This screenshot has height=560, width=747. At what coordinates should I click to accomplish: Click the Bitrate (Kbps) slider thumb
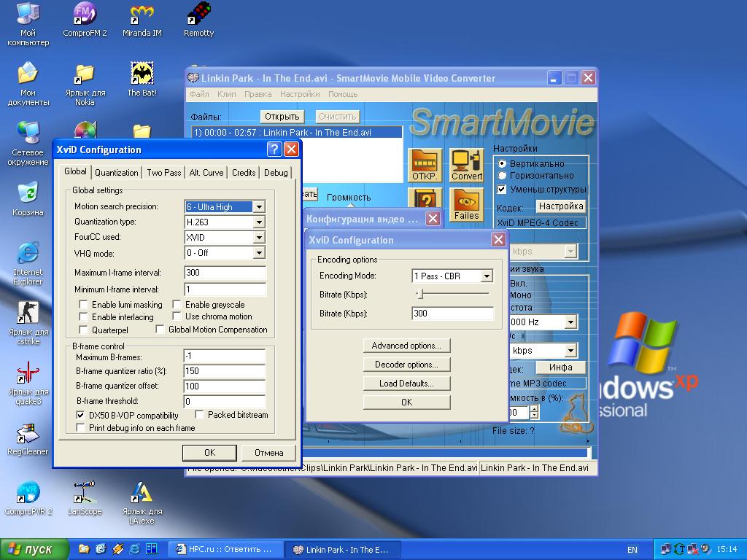click(x=419, y=294)
